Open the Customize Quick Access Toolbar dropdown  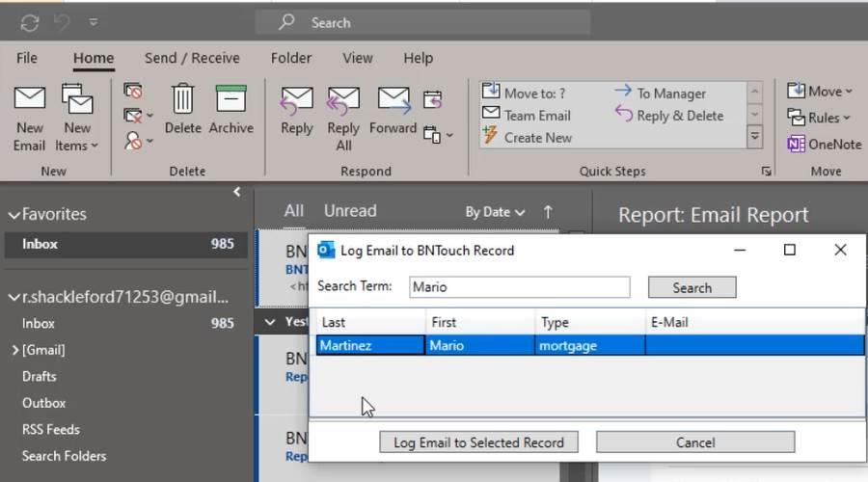(x=93, y=22)
